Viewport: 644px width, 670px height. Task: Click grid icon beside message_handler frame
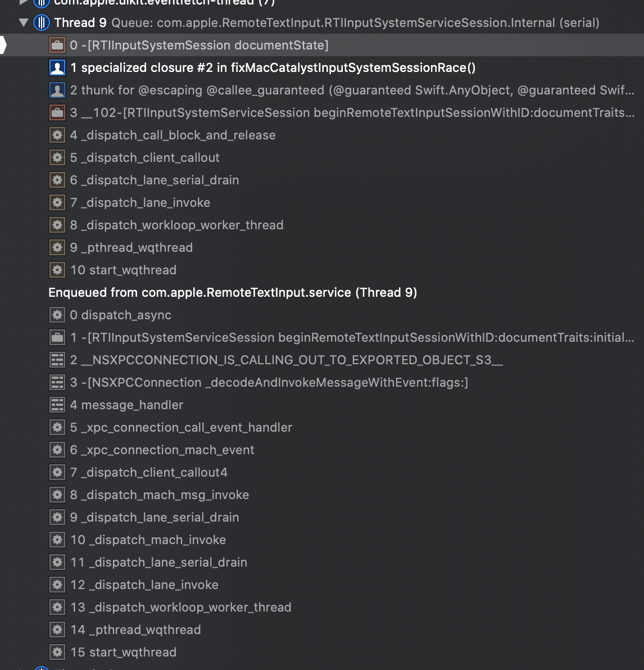point(57,405)
